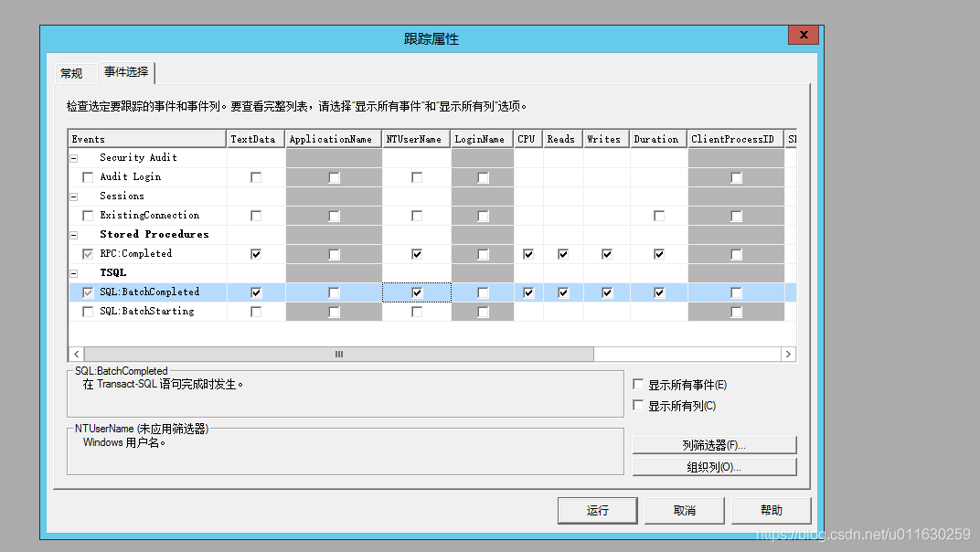The width and height of the screenshot is (980, 552).
Task: Check the 显示所有事件(E) option
Action: 638,385
